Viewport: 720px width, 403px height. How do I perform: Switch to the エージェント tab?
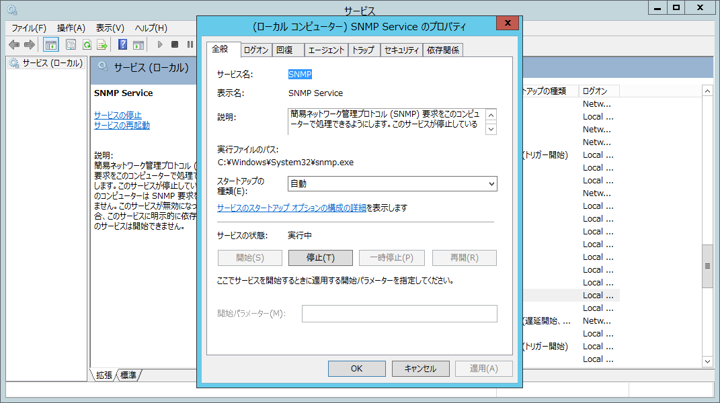[326, 50]
